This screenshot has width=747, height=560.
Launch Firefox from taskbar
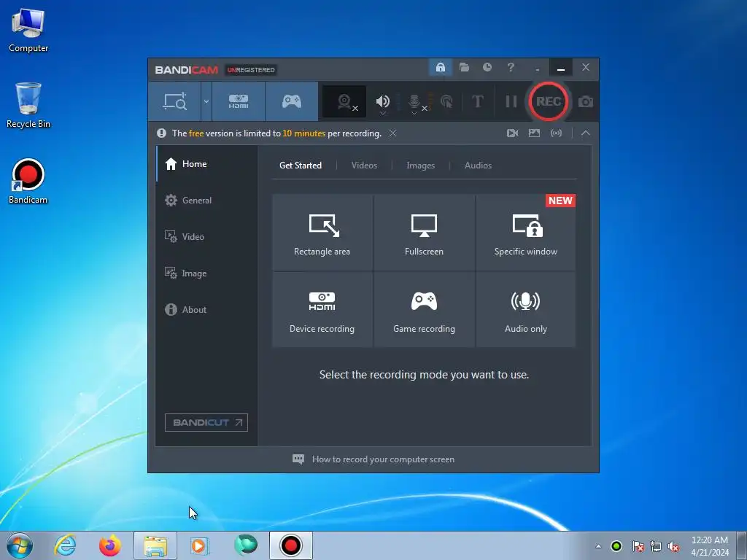[110, 545]
